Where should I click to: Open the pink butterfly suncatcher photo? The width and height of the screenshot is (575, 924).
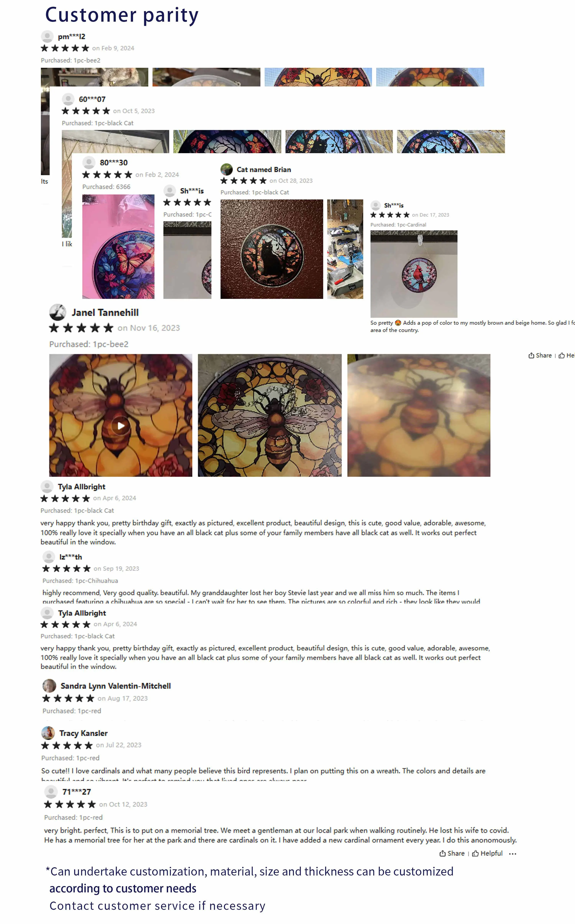point(118,246)
